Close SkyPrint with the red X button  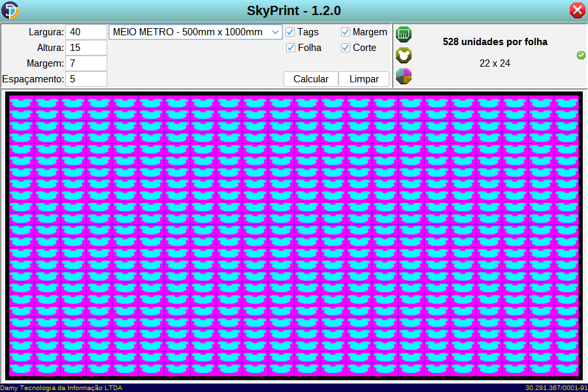[x=577, y=10]
